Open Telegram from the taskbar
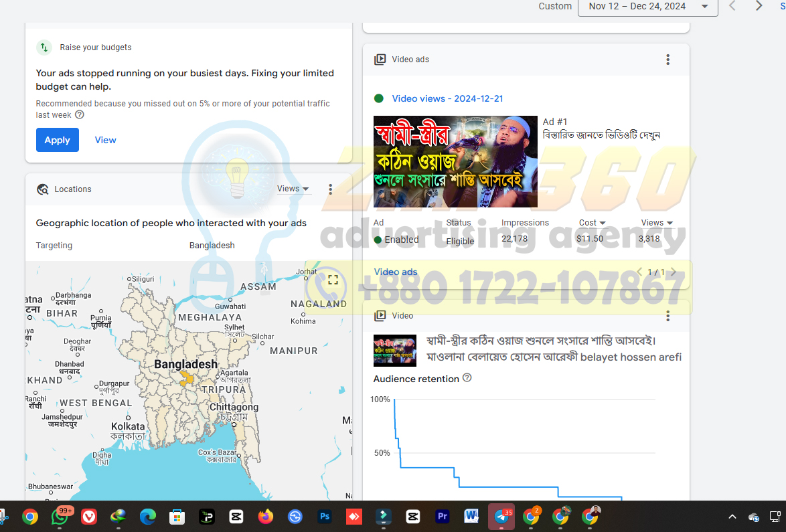Viewport: 786px width, 532px height. (501, 517)
